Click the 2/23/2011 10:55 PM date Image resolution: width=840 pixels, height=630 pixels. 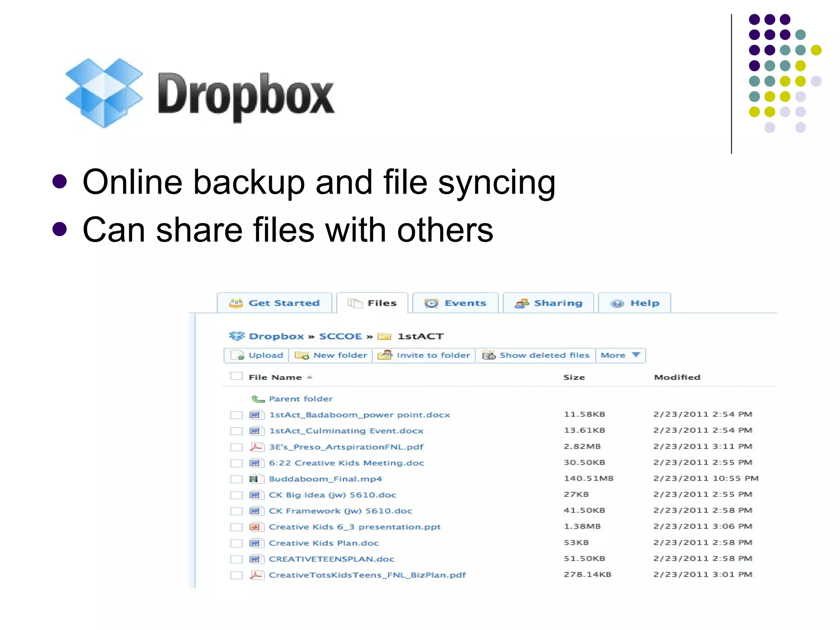coord(706,479)
